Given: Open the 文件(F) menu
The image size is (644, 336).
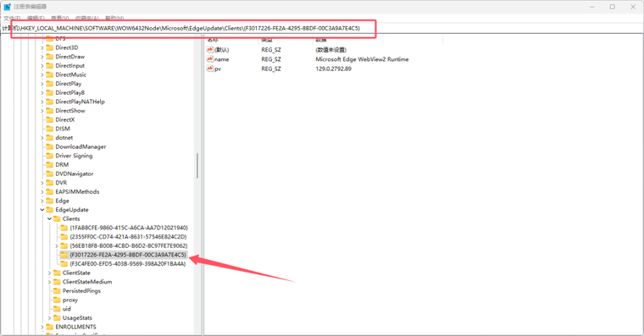Looking at the screenshot, I should coord(12,18).
